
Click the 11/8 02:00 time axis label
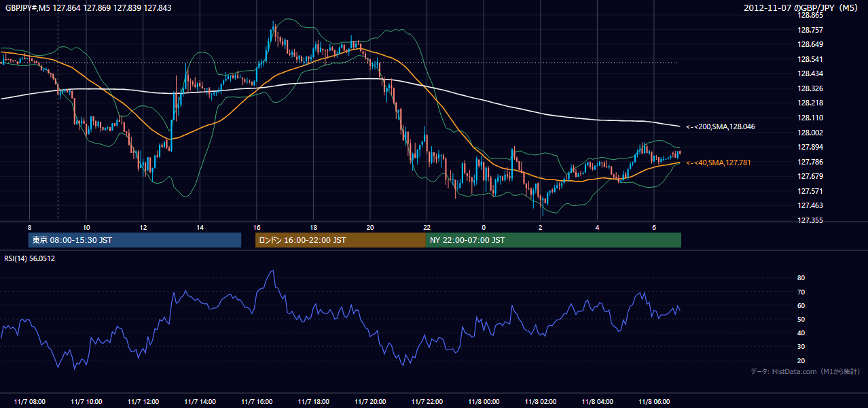coord(540,402)
